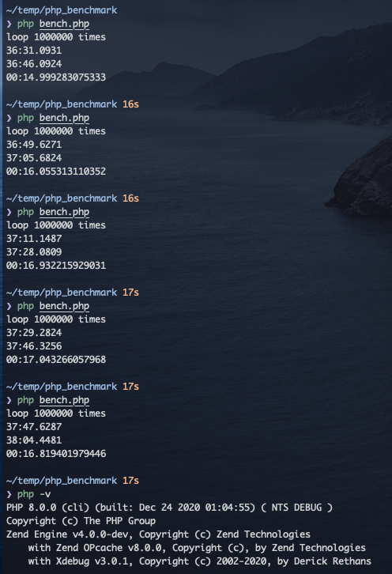Click the 36:46.0924 end timestamp

click(x=34, y=64)
